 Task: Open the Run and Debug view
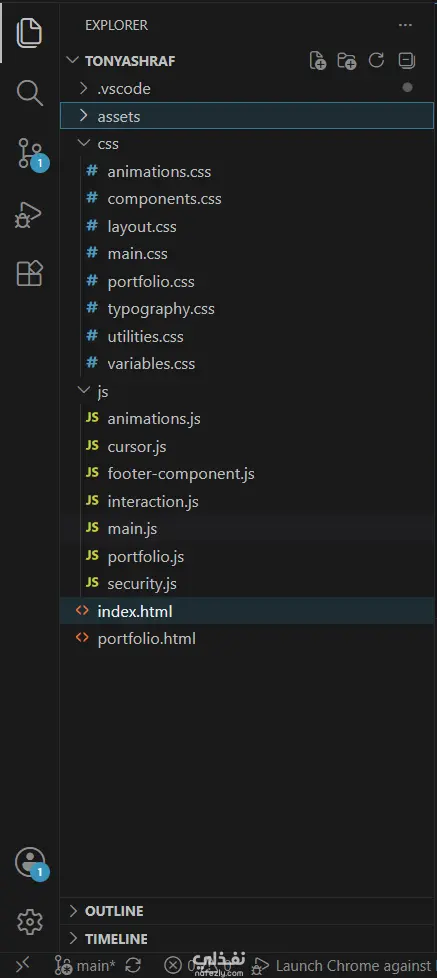tap(29, 215)
